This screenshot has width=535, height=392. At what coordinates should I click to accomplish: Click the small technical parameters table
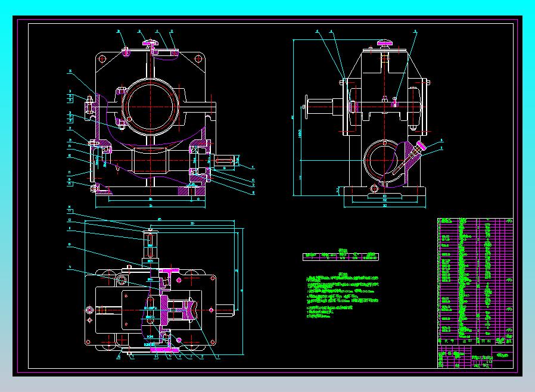[x=341, y=257]
